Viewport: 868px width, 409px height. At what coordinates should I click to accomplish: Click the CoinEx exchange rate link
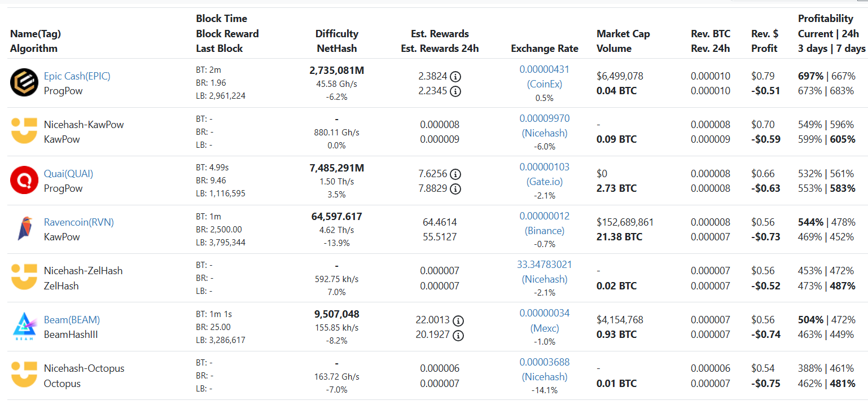[544, 84]
